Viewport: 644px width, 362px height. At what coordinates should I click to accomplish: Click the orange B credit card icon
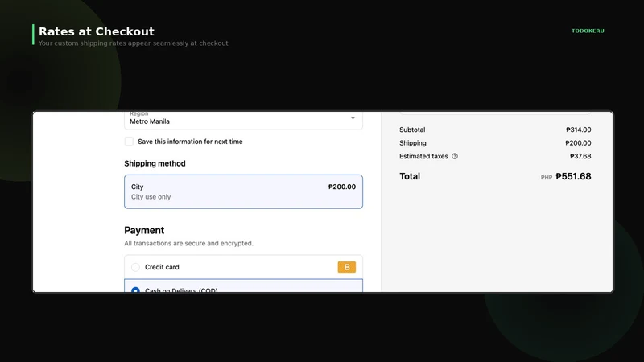(347, 267)
